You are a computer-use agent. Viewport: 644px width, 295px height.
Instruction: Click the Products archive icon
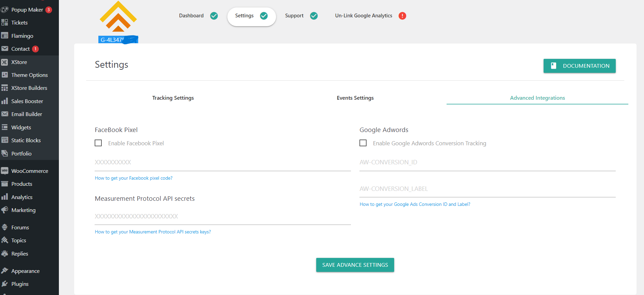(5, 184)
